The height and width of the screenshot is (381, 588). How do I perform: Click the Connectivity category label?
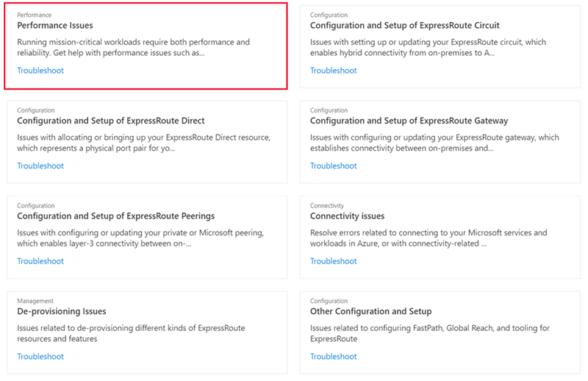tap(327, 206)
